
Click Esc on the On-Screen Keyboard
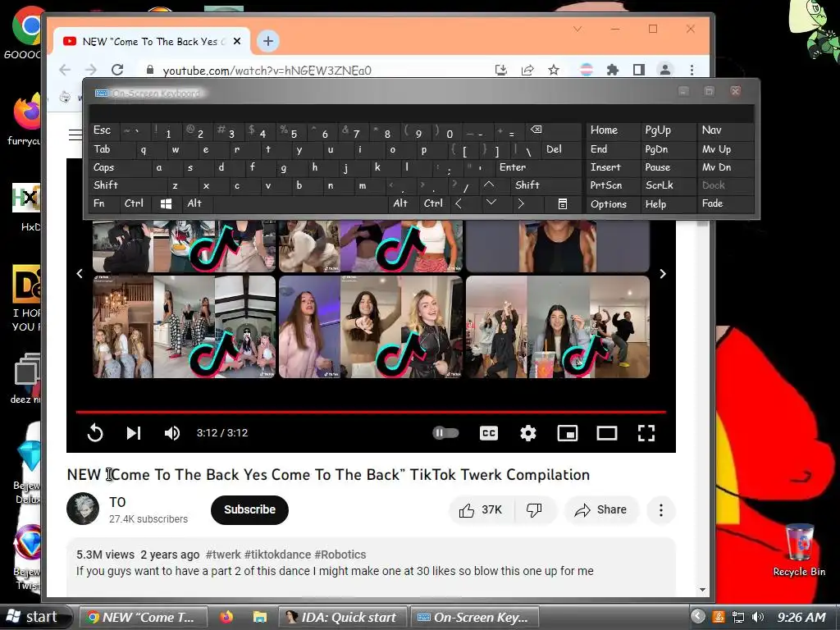tap(104, 130)
